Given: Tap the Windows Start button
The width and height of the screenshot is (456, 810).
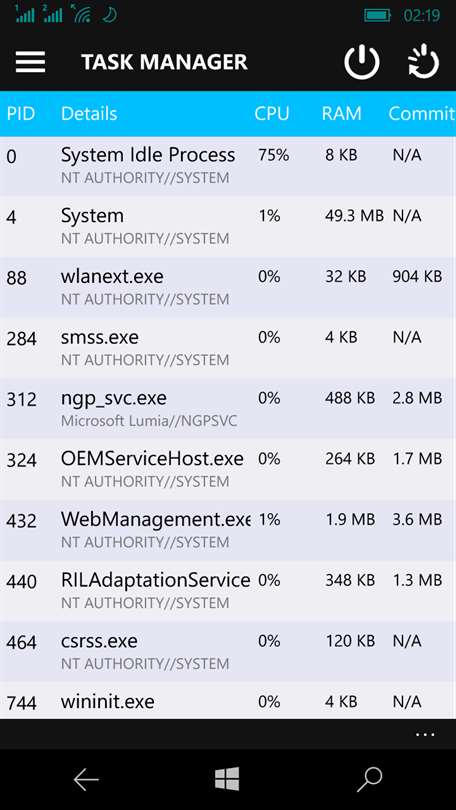Looking at the screenshot, I should pos(227,778).
